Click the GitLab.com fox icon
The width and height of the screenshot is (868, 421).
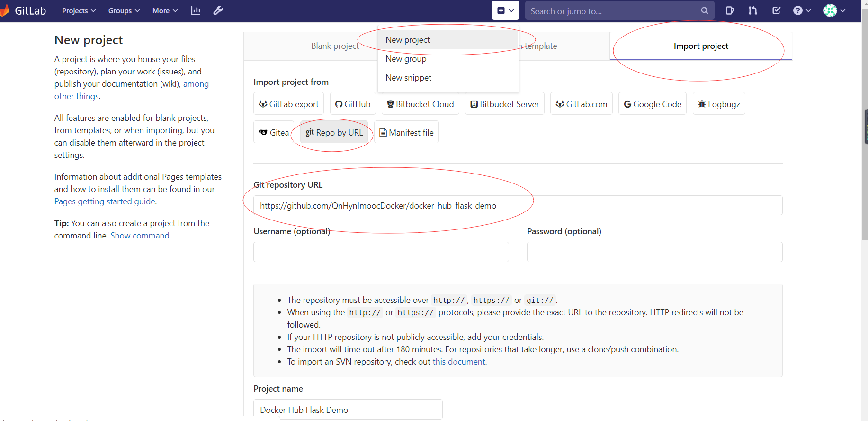[x=560, y=104]
